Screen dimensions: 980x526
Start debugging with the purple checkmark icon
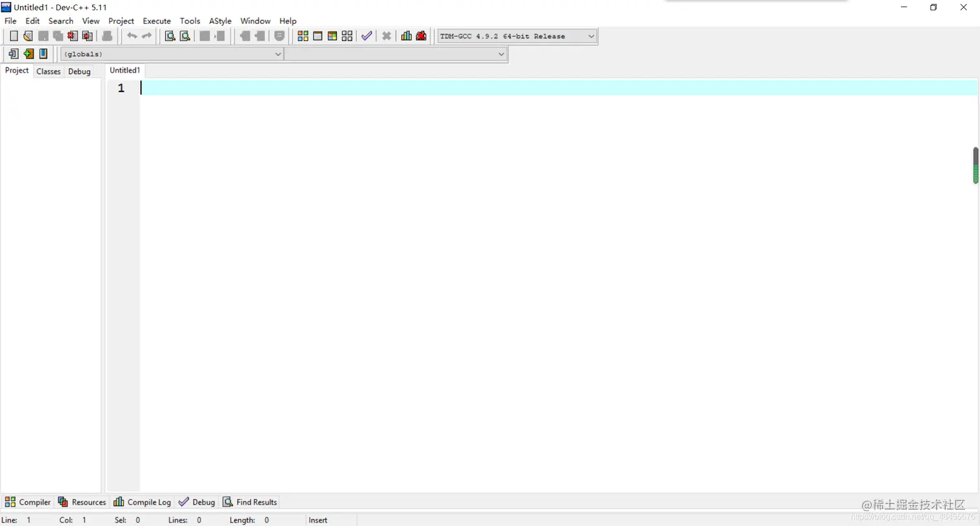click(x=367, y=36)
